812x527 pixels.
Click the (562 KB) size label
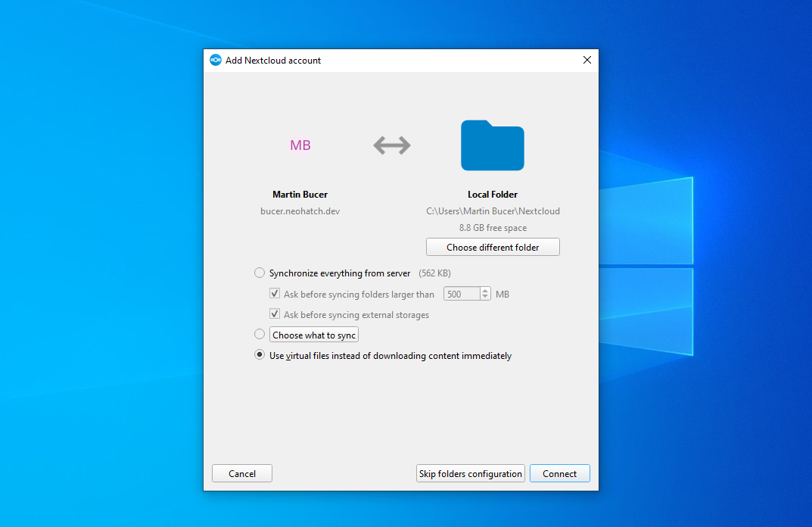434,273
